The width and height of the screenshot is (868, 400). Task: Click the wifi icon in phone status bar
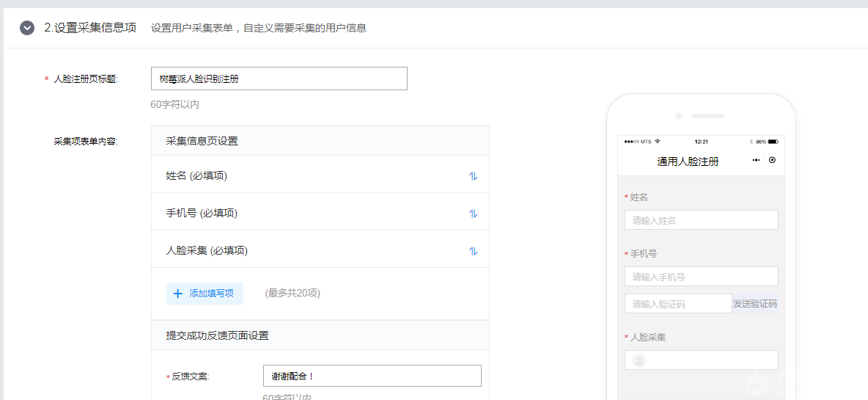coord(657,142)
